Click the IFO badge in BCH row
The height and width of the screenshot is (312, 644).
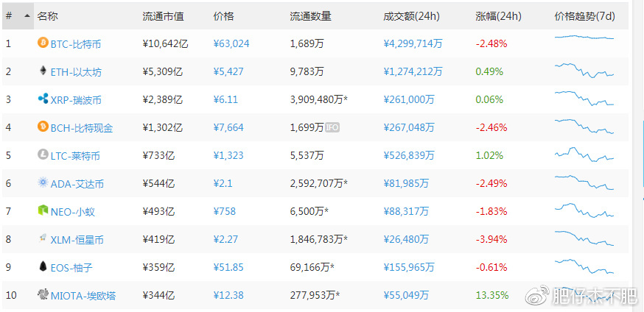332,127
